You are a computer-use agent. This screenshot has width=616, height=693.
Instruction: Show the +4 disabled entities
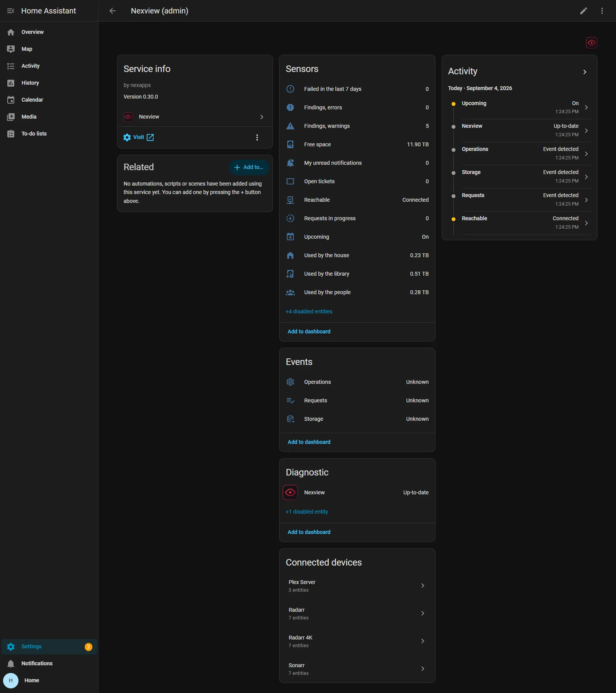click(x=309, y=311)
